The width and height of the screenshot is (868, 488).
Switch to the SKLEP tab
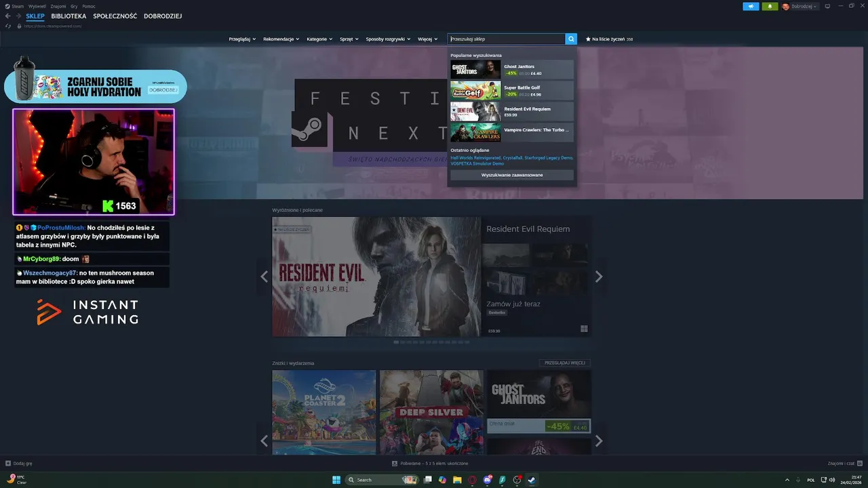[x=35, y=16]
